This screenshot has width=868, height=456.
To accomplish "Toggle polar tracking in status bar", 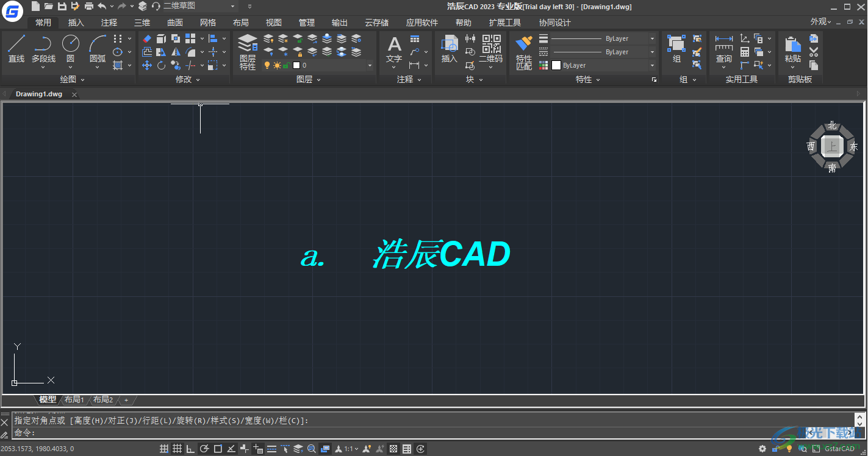I will pyautogui.click(x=204, y=449).
